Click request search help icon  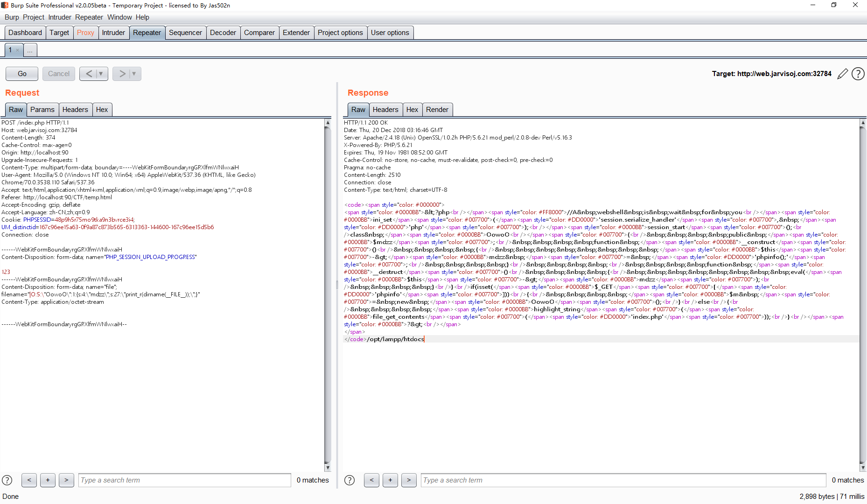pyautogui.click(x=7, y=480)
